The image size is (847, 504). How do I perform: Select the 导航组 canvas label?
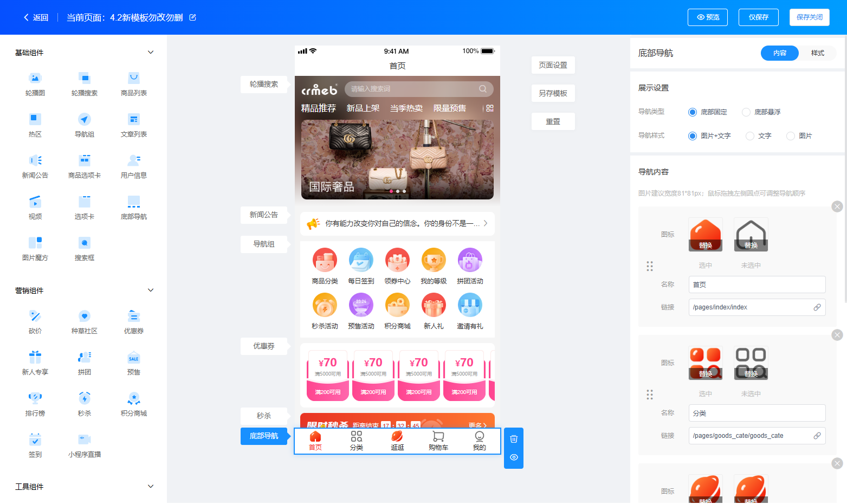[264, 244]
